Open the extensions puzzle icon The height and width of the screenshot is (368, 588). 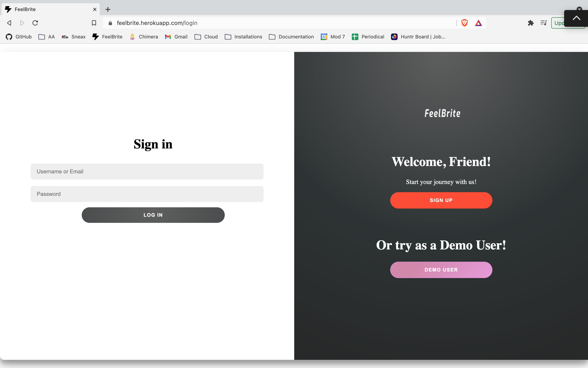(x=531, y=23)
